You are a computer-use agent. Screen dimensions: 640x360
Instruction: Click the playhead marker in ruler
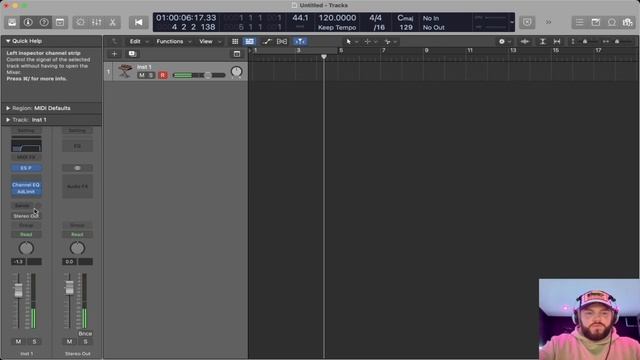(x=324, y=57)
